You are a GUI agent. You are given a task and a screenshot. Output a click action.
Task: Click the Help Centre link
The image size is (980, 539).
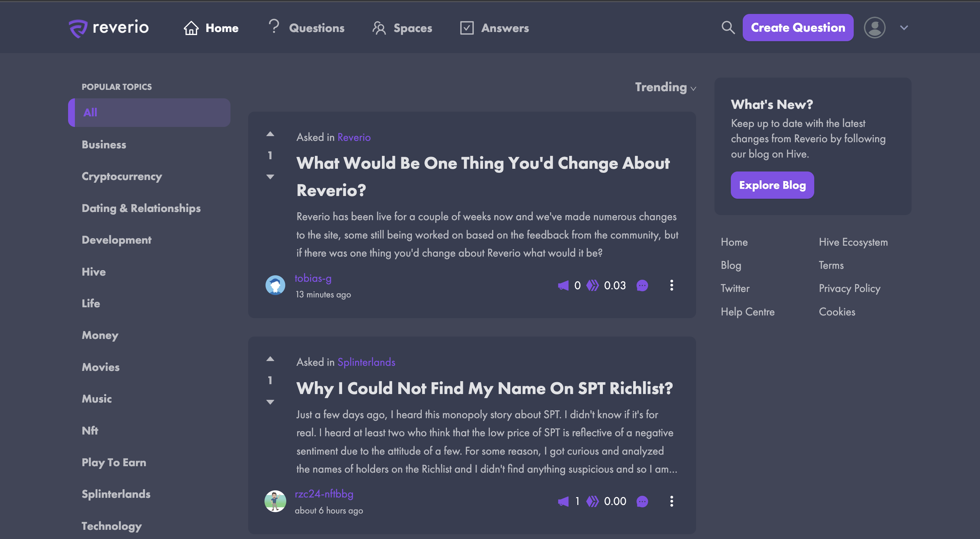tap(748, 312)
